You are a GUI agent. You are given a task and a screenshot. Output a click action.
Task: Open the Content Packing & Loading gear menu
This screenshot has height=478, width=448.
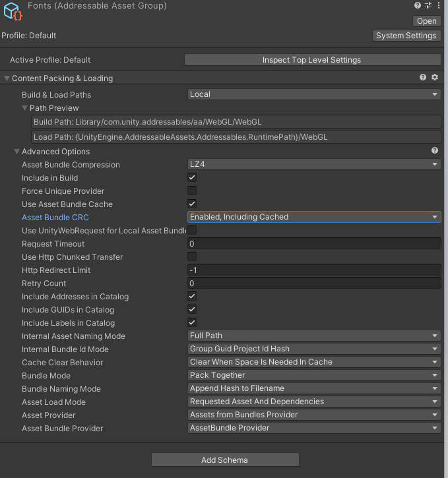(435, 78)
